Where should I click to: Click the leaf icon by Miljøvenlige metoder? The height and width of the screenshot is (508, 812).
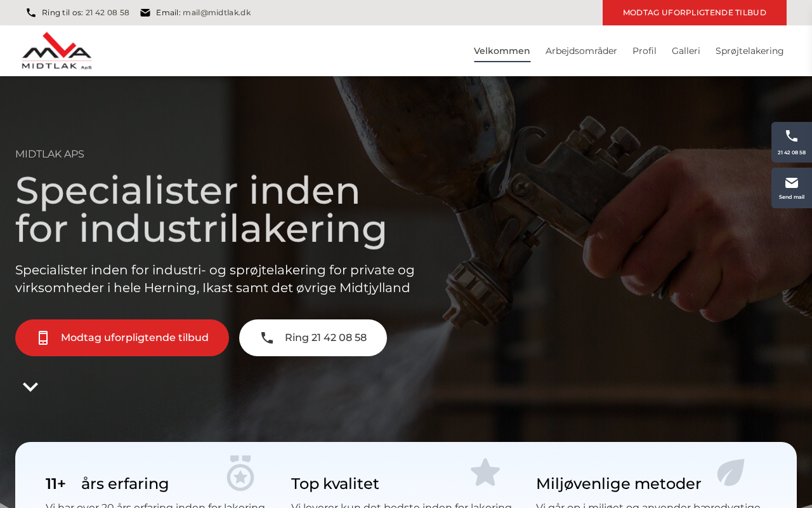coord(731,472)
